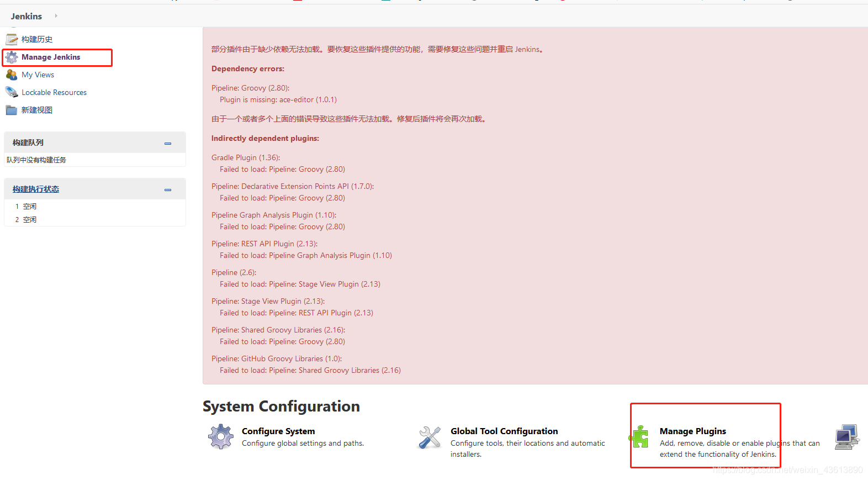
Task: Click the green Manage Plugins puzzle icon
Action: click(639, 436)
